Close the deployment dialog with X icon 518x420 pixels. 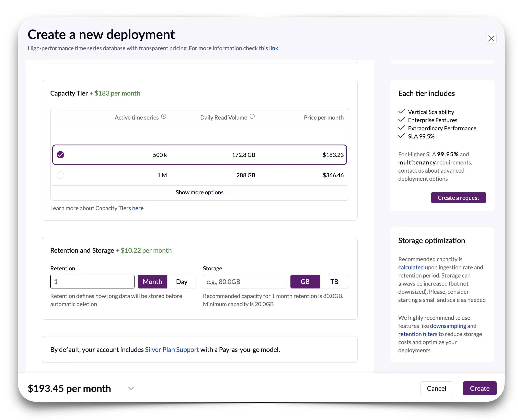click(x=491, y=38)
